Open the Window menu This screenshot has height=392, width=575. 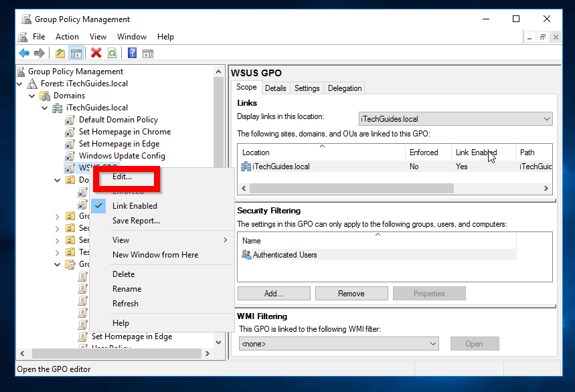tap(132, 37)
